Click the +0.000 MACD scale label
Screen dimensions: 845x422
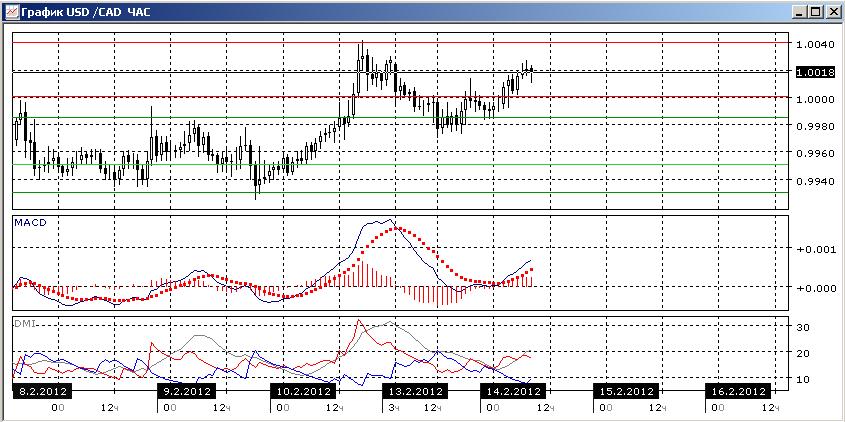(814, 287)
